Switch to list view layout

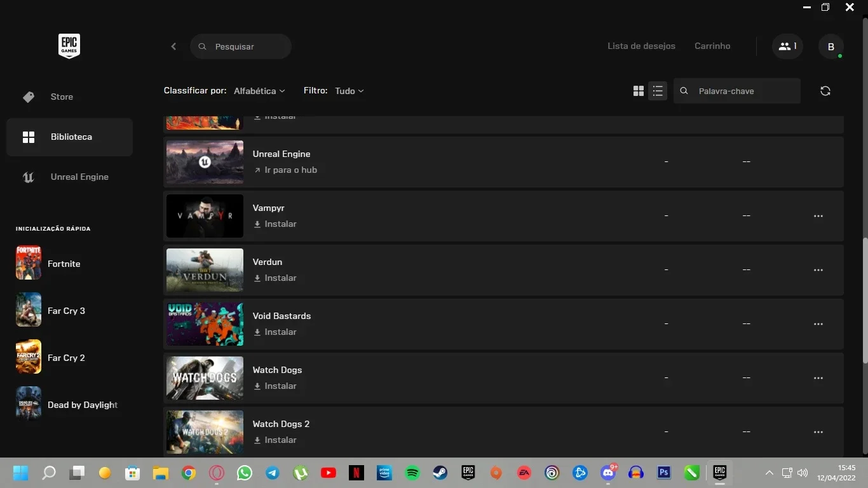pyautogui.click(x=658, y=91)
